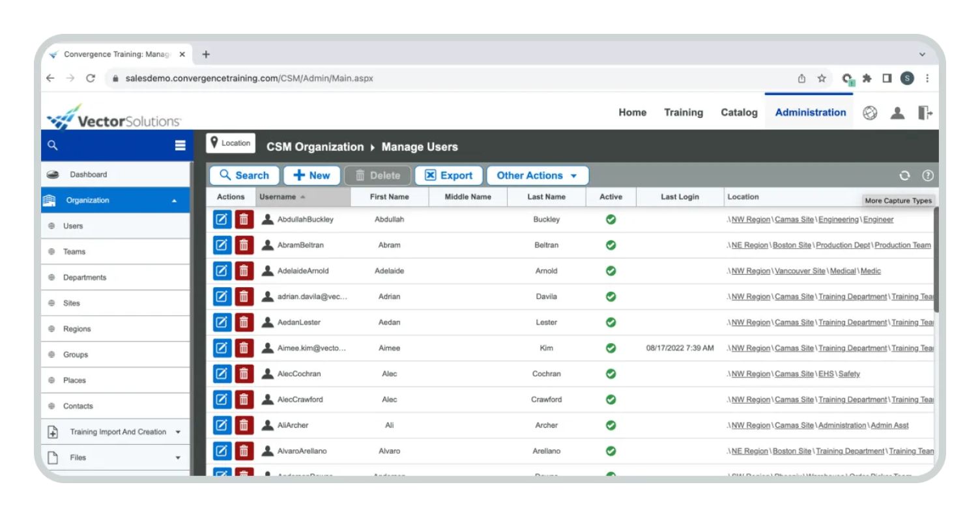
Task: Click the logout door icon
Action: pos(925,113)
